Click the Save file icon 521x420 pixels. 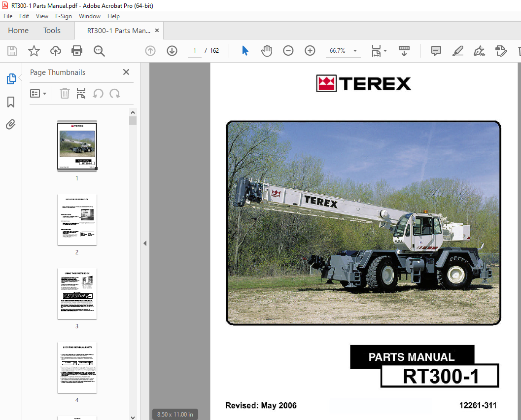(12, 51)
